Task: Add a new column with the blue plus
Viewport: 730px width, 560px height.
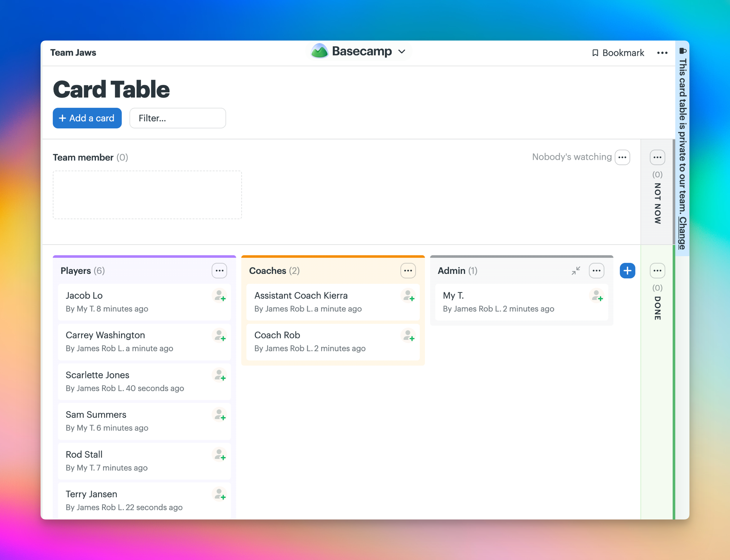Action: (628, 271)
